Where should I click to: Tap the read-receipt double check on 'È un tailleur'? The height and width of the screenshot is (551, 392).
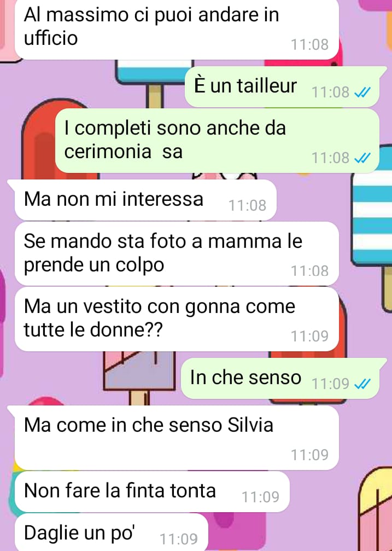coord(362,92)
